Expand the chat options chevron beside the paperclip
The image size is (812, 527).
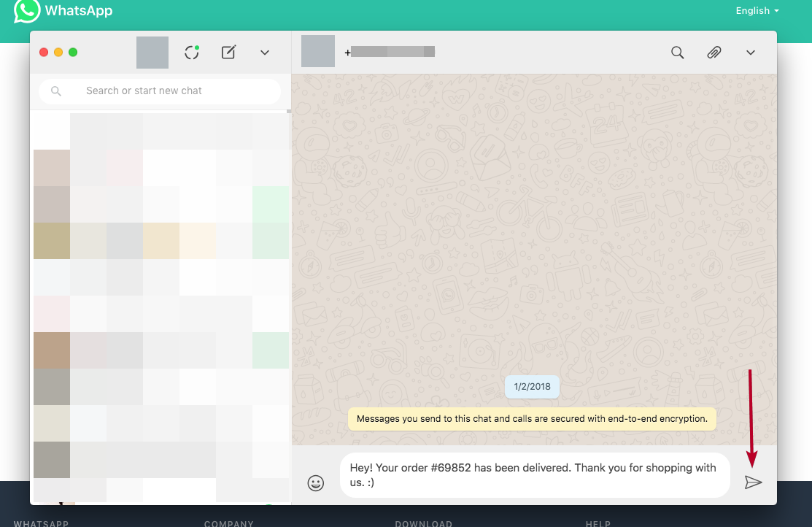tap(750, 53)
